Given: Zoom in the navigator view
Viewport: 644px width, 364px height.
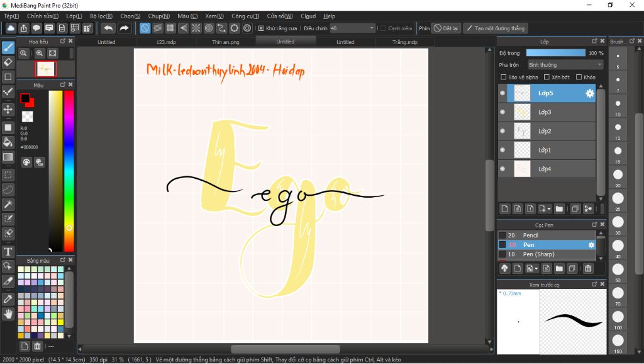Looking at the screenshot, I should [x=40, y=53].
